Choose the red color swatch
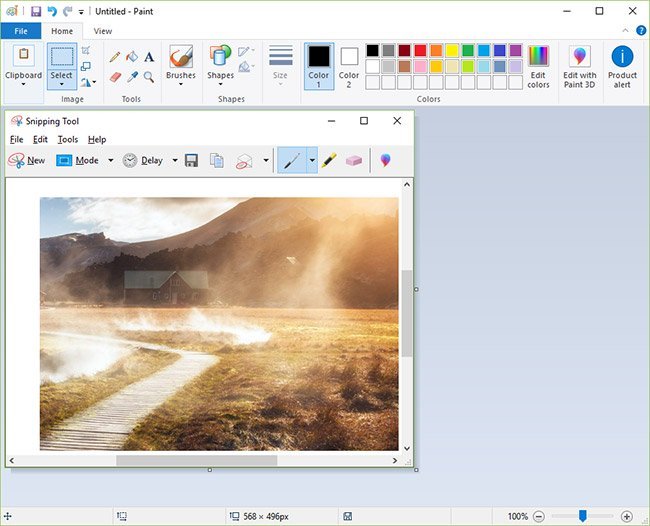Screen dimensions: 650x526 (420, 50)
